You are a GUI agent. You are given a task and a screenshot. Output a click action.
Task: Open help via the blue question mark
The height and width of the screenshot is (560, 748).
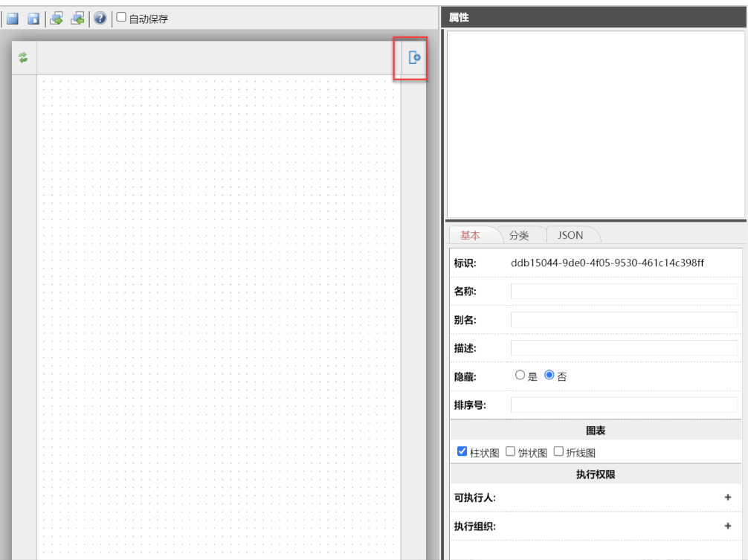point(100,19)
